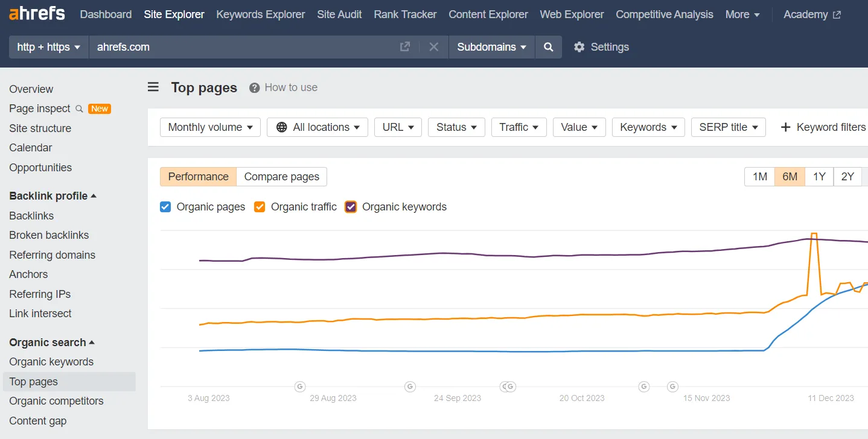Open Overview in the sidebar

click(x=31, y=89)
